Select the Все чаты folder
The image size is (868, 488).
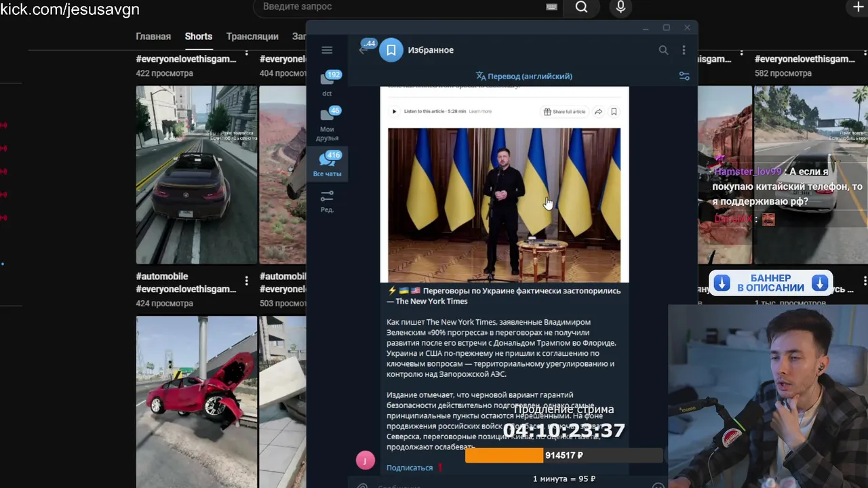click(327, 165)
